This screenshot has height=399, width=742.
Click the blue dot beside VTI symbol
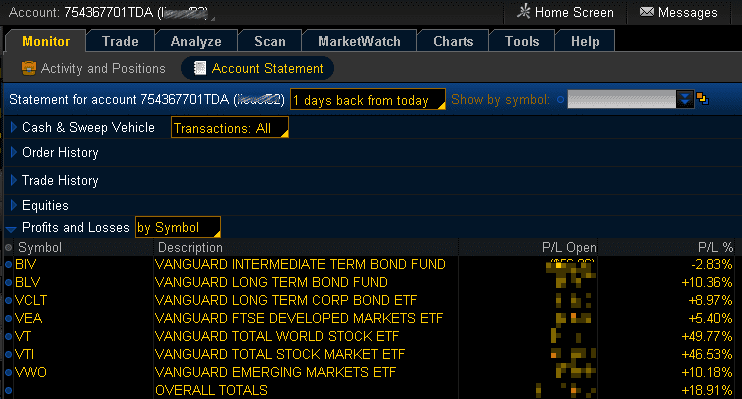9,355
